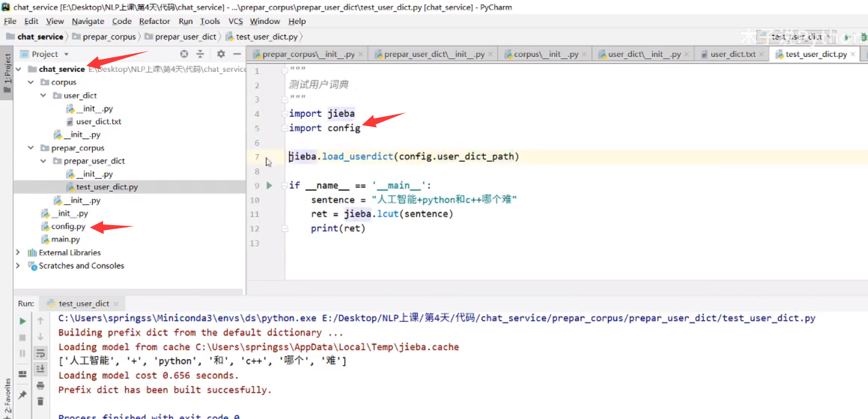Fold the if __name__ block at line 9
The height and width of the screenshot is (419, 868).
coord(285,186)
